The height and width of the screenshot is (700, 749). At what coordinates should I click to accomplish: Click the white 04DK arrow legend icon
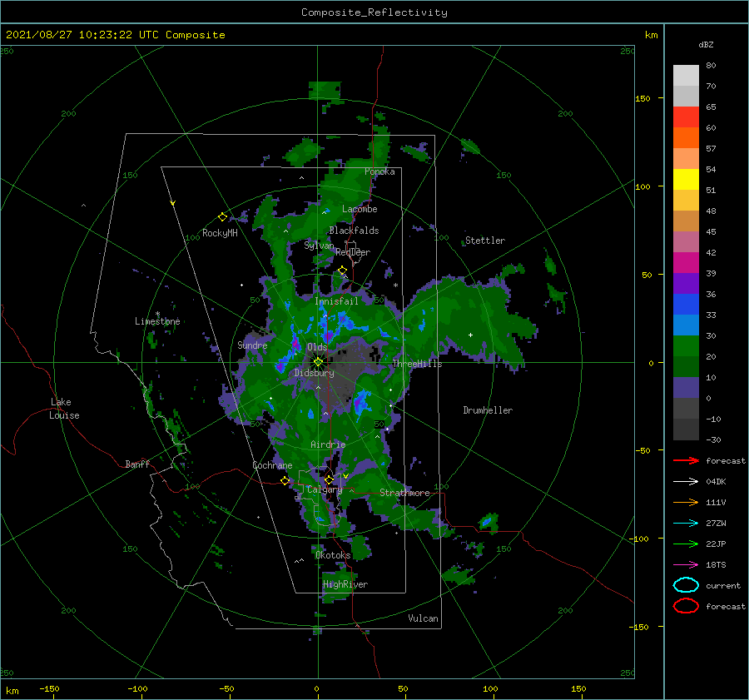coord(686,482)
